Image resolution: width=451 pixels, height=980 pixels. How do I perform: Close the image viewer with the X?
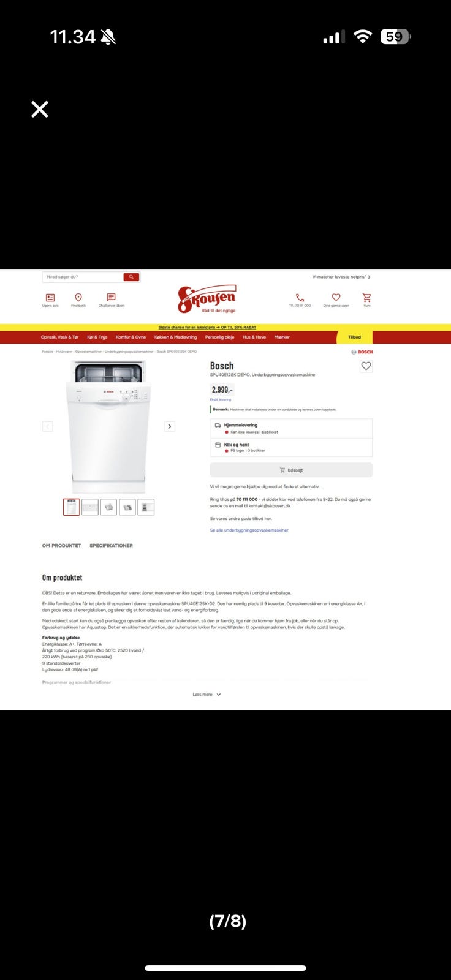tap(40, 110)
